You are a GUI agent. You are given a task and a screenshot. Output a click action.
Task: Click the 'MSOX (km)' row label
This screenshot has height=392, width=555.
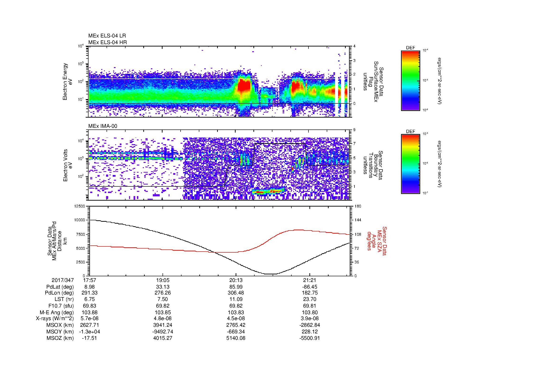(x=60, y=325)
